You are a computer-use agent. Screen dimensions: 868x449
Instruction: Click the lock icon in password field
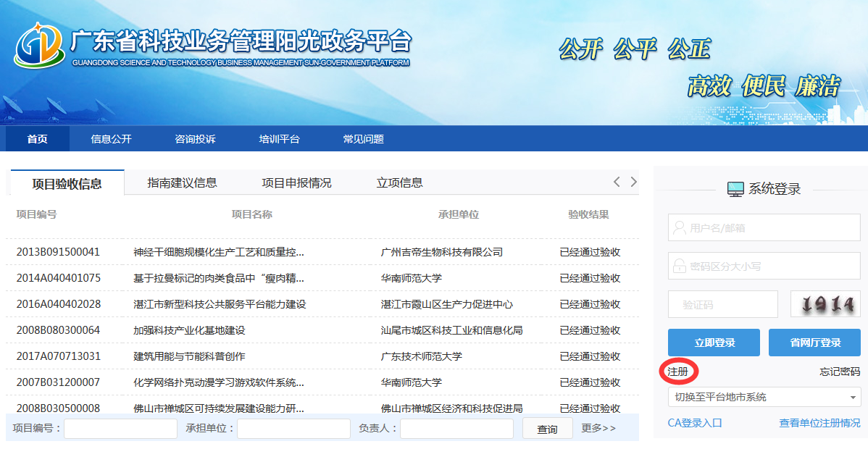[679, 267]
